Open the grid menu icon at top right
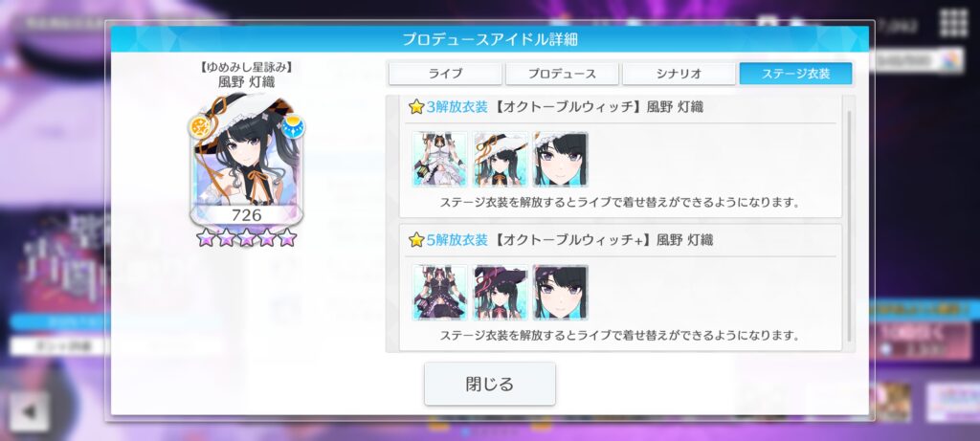 (x=954, y=24)
